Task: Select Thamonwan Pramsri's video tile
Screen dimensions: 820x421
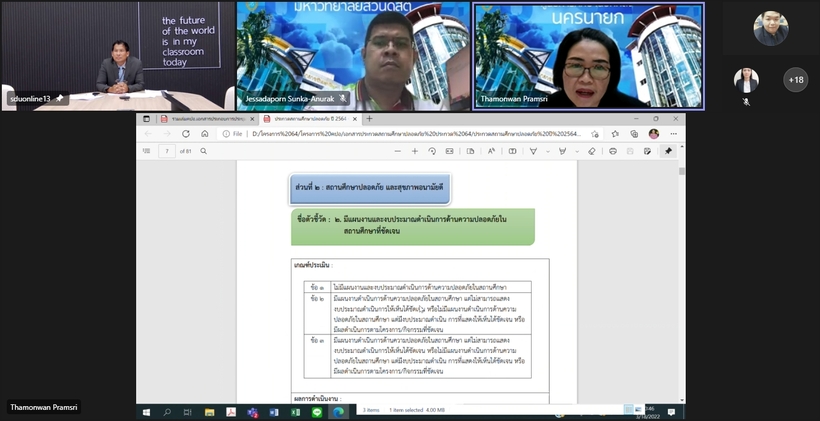Action: [x=588, y=56]
